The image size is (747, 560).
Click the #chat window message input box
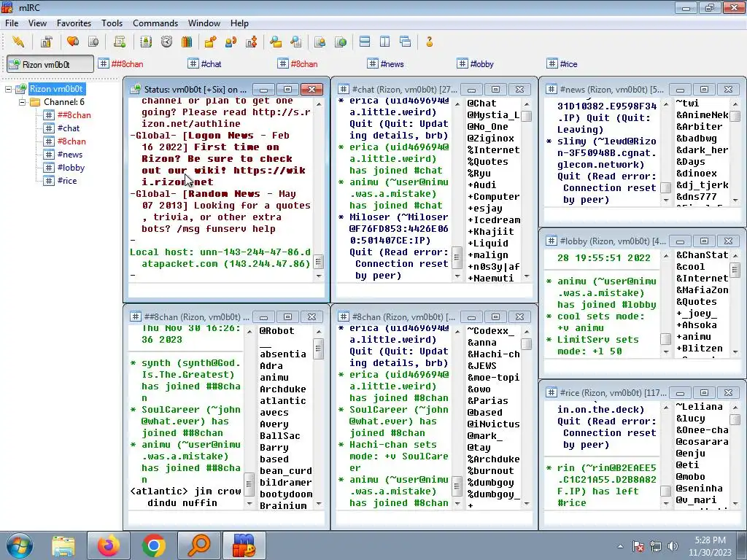[434, 290]
